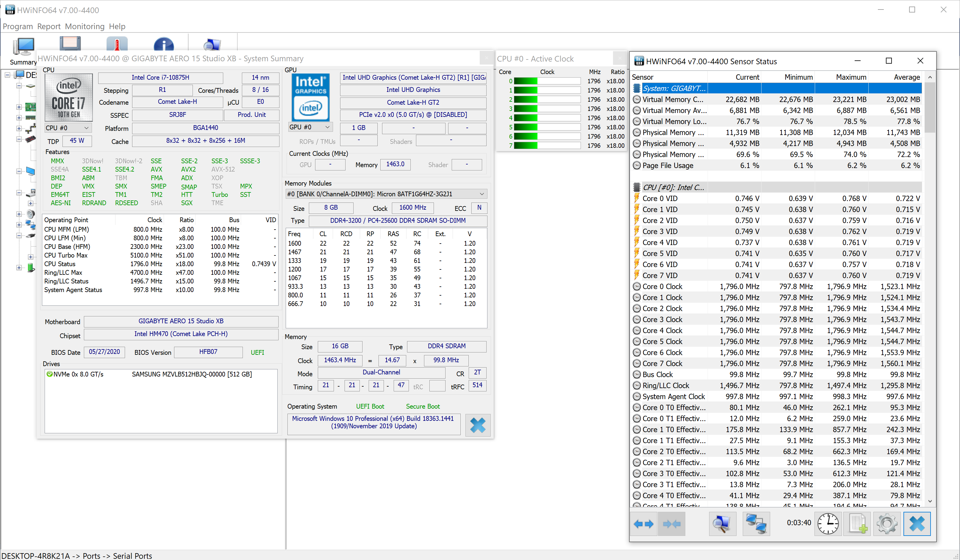
Task: Start logging with the report-plus icon
Action: (857, 523)
